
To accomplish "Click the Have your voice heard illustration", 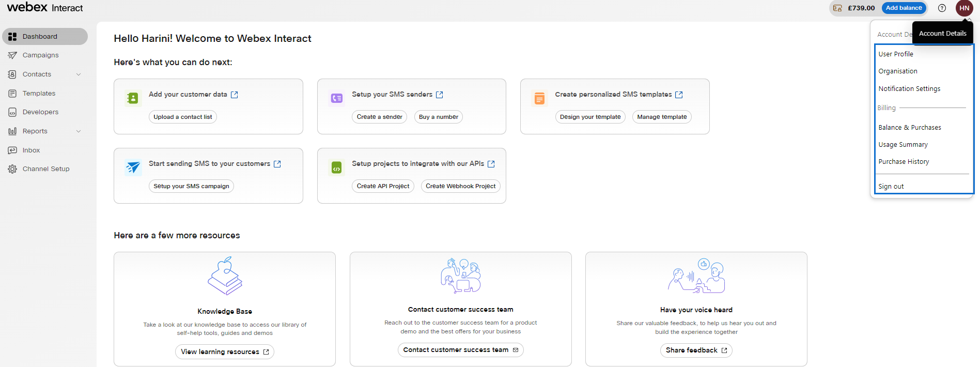I will pyautogui.click(x=696, y=276).
